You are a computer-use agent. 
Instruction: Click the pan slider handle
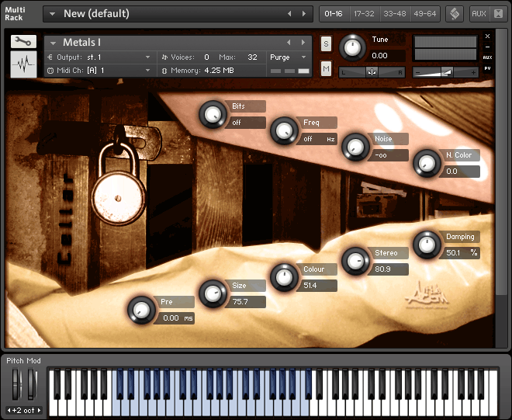pos(372,72)
